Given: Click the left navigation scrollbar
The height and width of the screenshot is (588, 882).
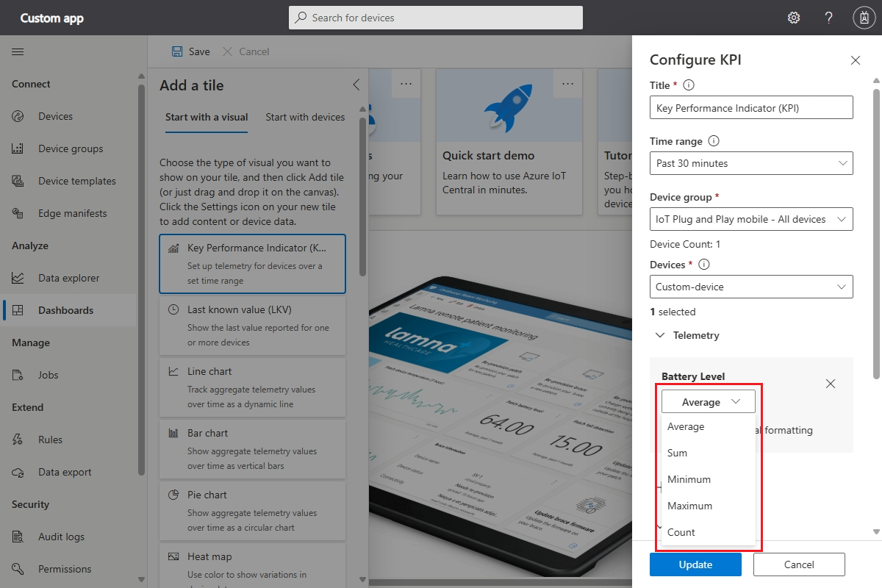Looking at the screenshot, I should coord(141,279).
